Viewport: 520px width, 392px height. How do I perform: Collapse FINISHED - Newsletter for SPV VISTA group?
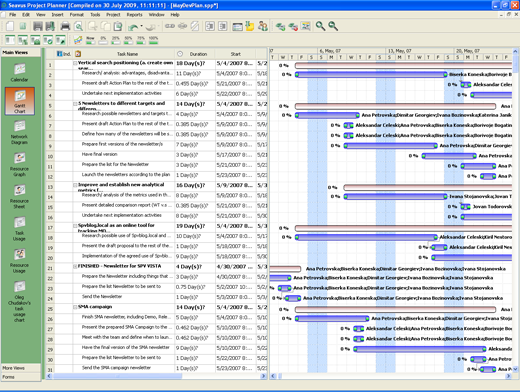coord(75,266)
